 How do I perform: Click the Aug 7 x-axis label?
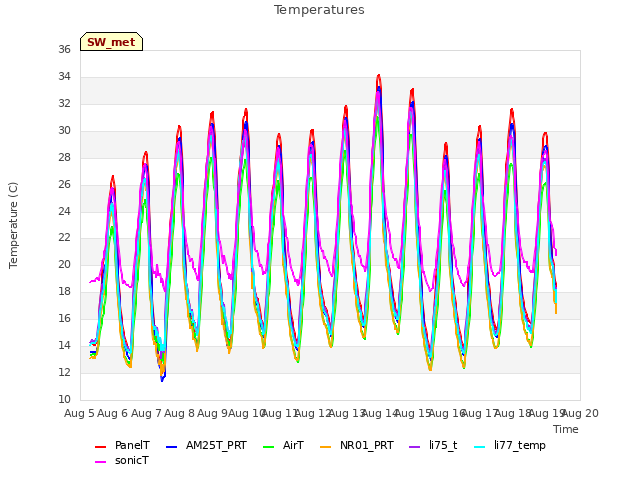coord(146,413)
